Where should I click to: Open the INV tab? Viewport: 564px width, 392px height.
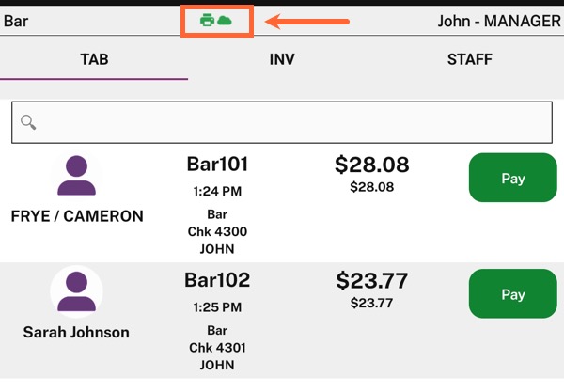point(282,59)
